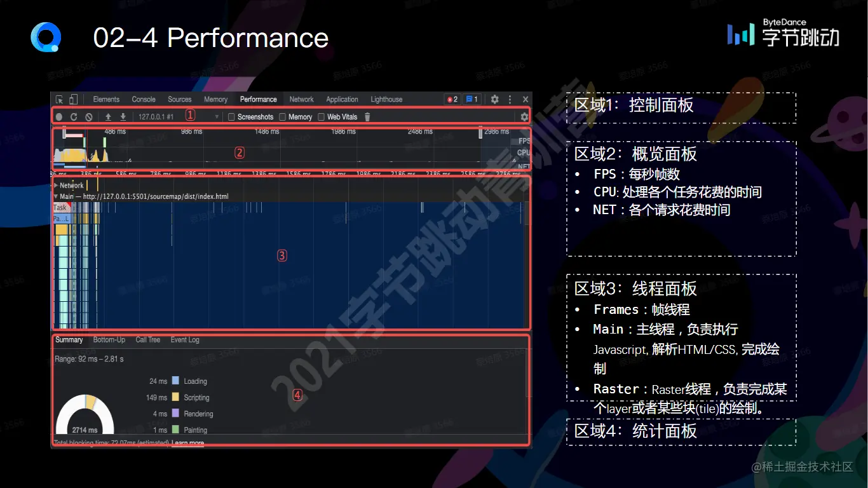Screen dimensions: 868x488
Task: Open the Memory tab in DevTools
Action: click(x=215, y=99)
